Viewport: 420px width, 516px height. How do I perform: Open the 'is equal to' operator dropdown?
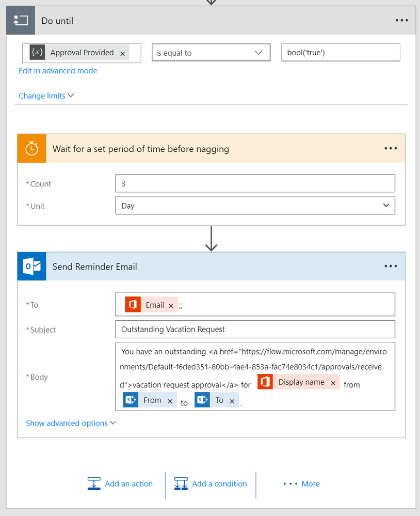click(211, 53)
